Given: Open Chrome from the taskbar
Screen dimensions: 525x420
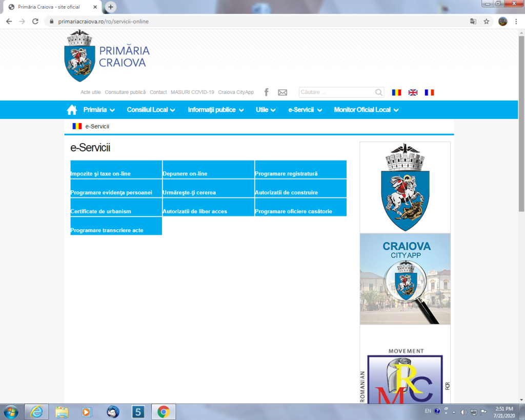Looking at the screenshot, I should coord(164,412).
